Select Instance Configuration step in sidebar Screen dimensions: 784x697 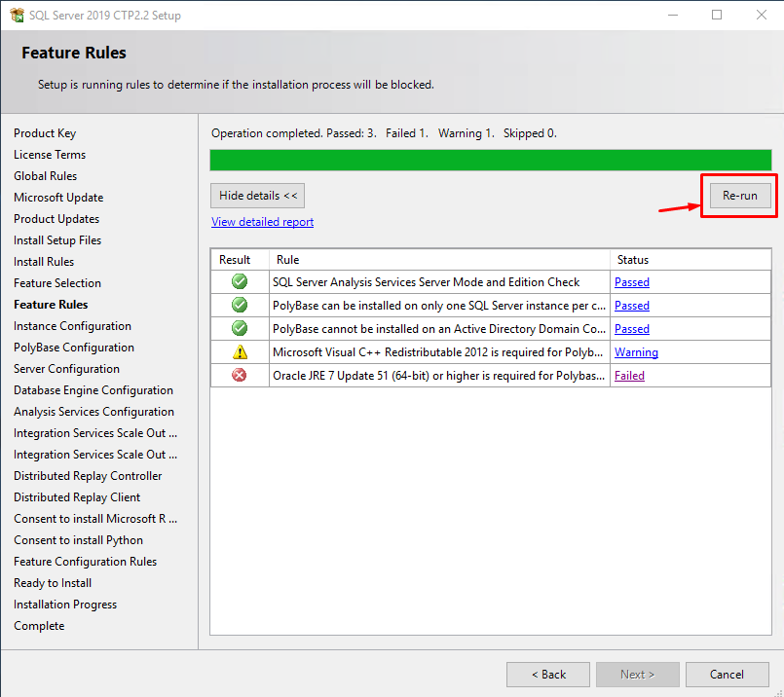[x=72, y=326]
